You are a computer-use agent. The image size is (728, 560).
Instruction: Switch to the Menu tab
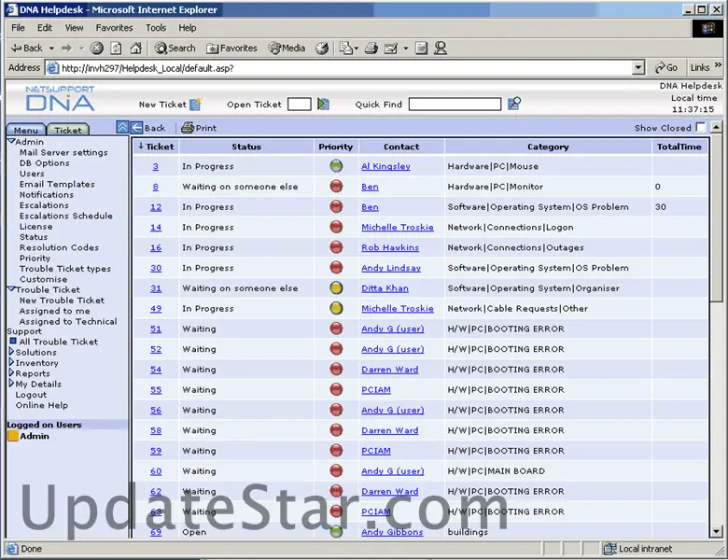click(x=26, y=130)
